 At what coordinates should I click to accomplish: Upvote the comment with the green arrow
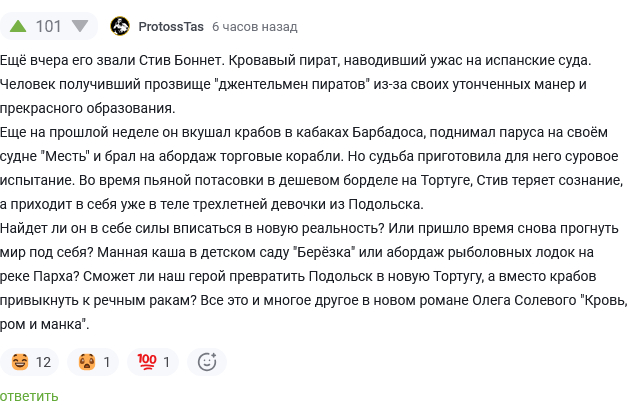[17, 26]
